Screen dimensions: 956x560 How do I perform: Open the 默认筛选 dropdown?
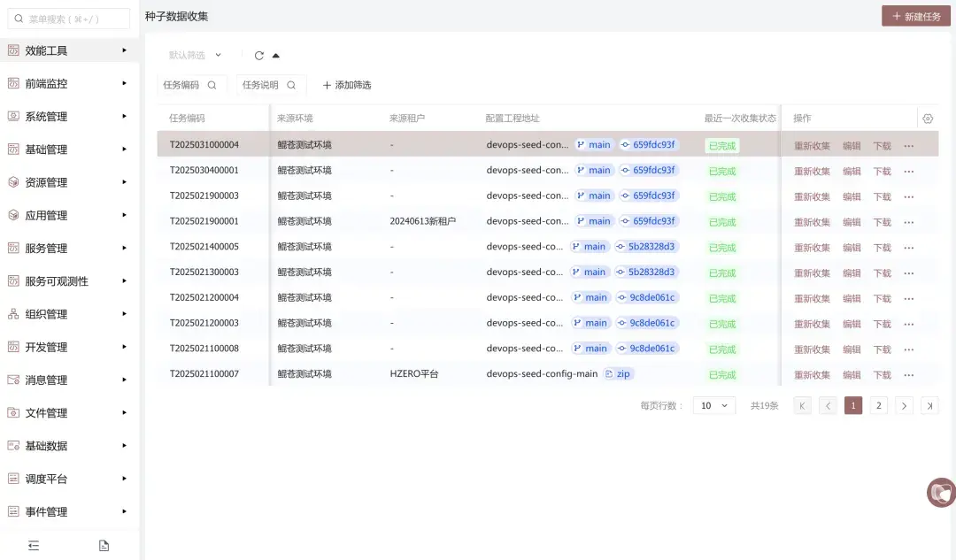click(196, 56)
